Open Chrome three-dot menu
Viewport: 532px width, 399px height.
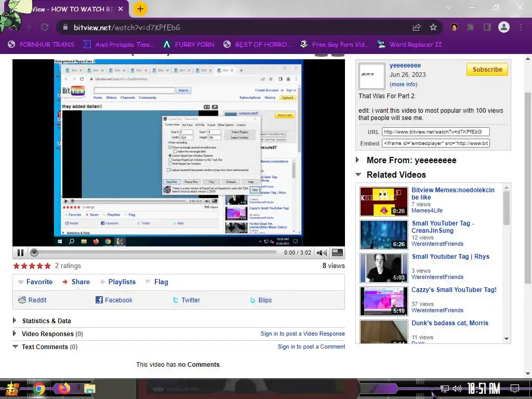(x=521, y=27)
